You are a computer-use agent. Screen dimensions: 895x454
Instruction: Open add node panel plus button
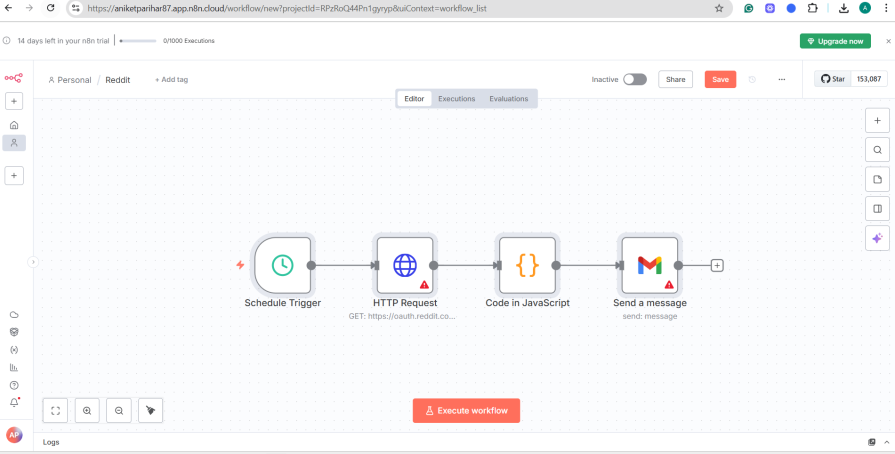pos(877,120)
